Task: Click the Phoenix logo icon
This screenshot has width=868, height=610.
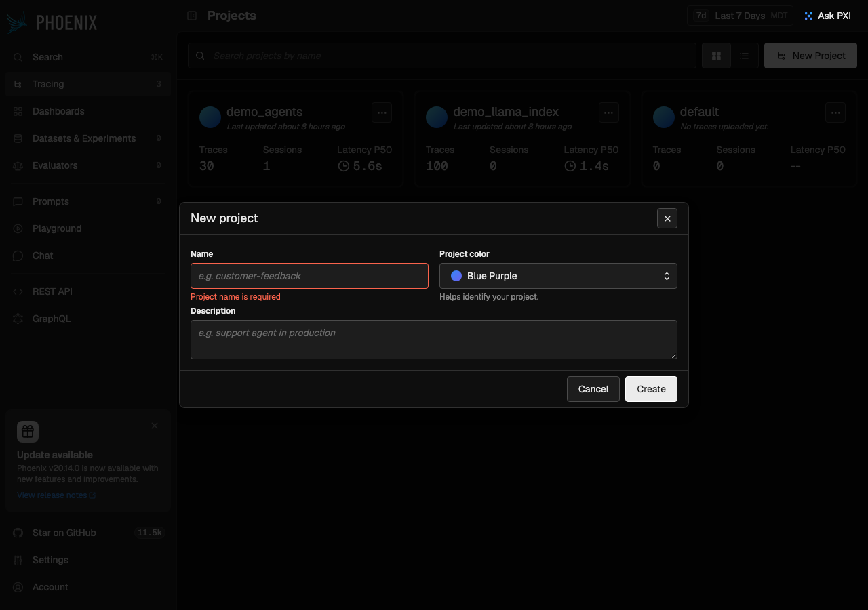Action: tap(17, 22)
